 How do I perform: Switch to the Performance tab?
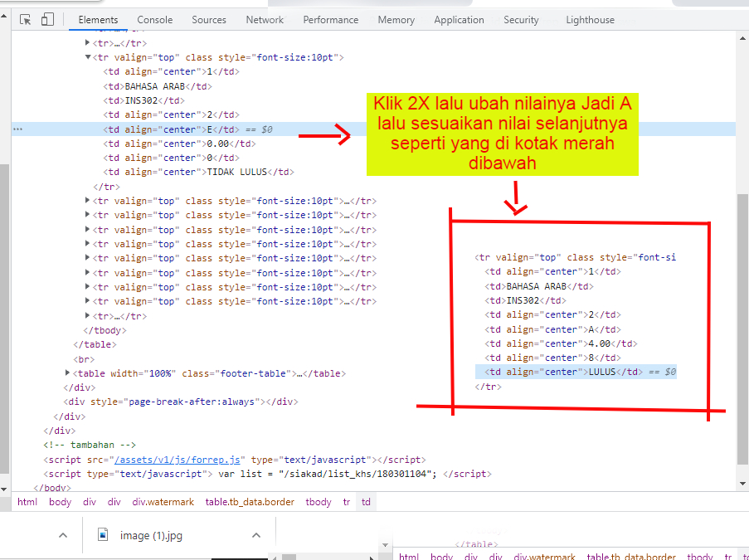(331, 20)
